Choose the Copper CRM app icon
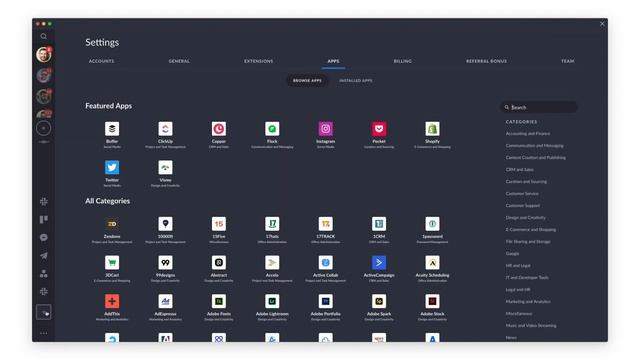Screen dimensions: 640x360 pyautogui.click(x=219, y=129)
